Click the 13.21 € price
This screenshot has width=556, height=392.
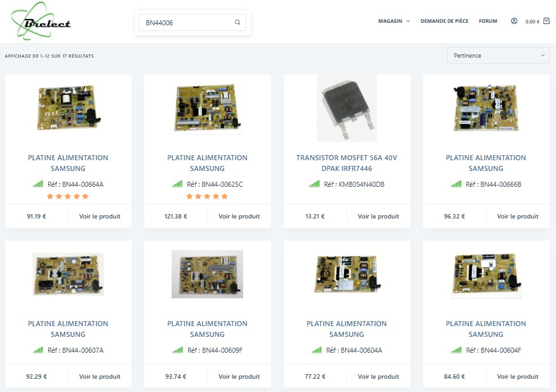pos(315,216)
